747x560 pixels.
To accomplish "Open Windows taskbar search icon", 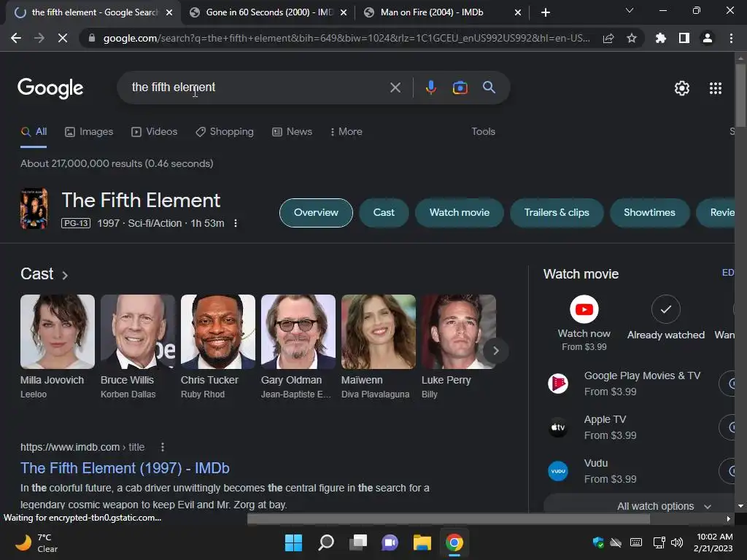I will coord(326,542).
